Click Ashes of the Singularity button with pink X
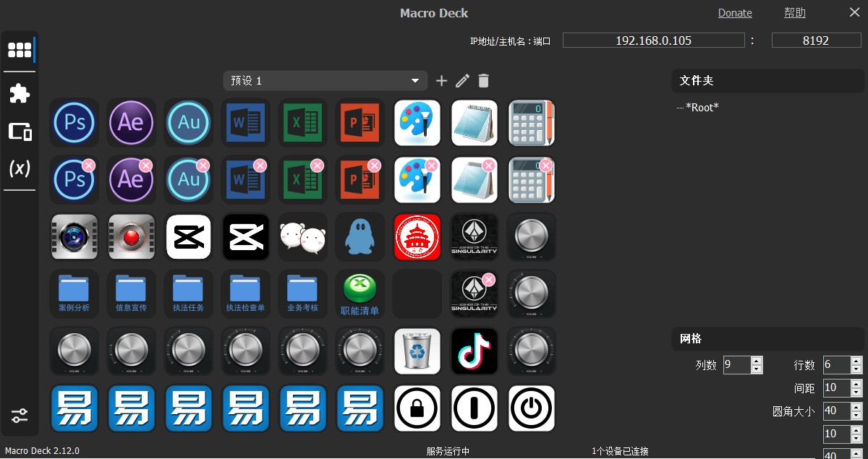 (x=475, y=293)
